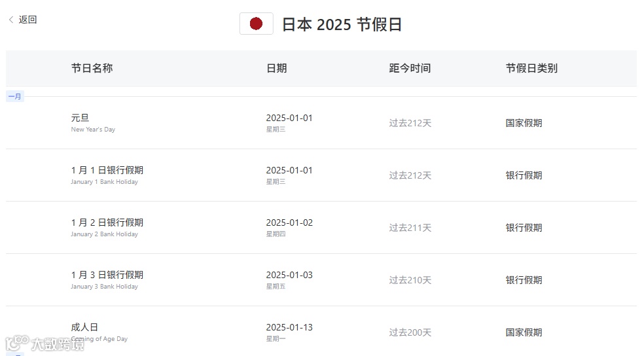Click the 日期 column header

point(276,68)
